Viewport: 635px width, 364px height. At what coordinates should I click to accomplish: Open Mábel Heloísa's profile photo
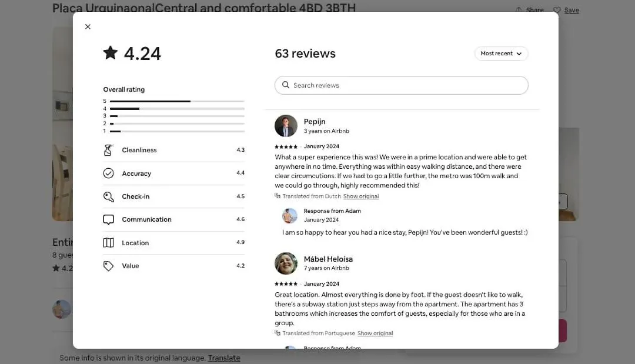click(286, 263)
